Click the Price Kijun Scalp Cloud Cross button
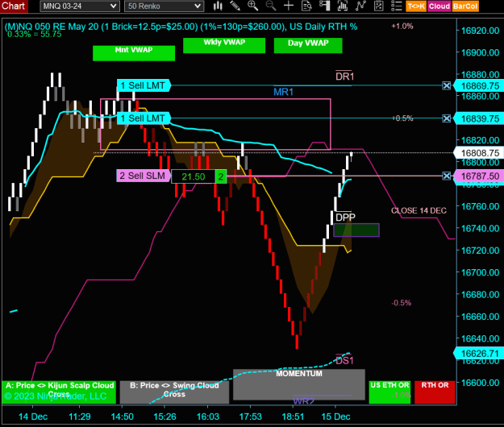Viewport: 504px width, 427px height. coord(59,392)
